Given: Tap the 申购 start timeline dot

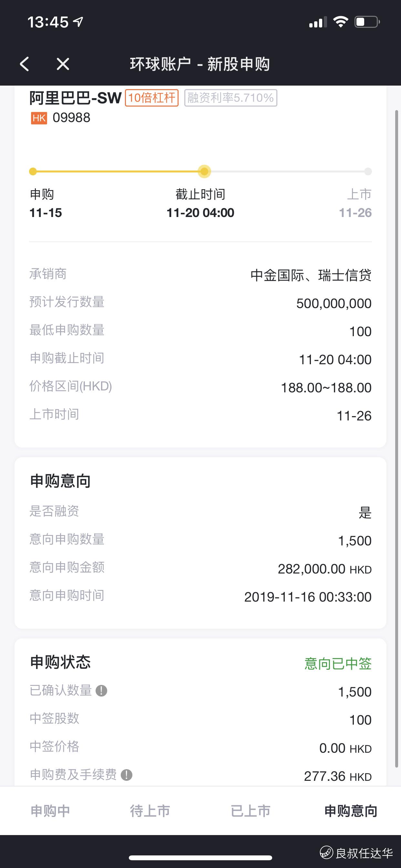Looking at the screenshot, I should coord(33,171).
